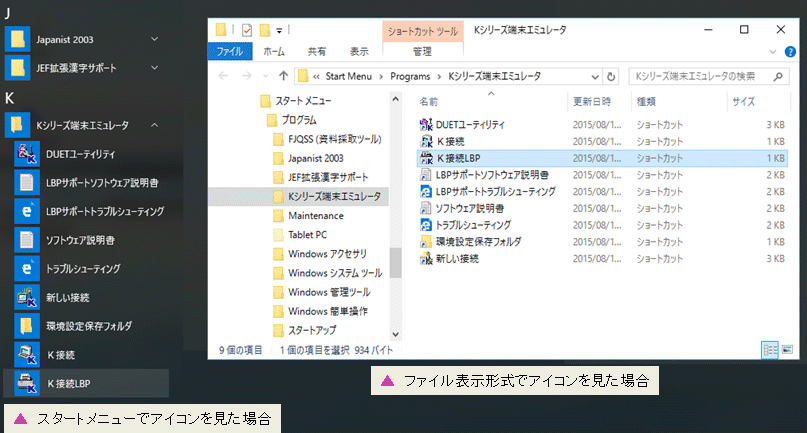The height and width of the screenshot is (433, 807).
Task: Open the ホーム ribbon tab
Action: (274, 51)
